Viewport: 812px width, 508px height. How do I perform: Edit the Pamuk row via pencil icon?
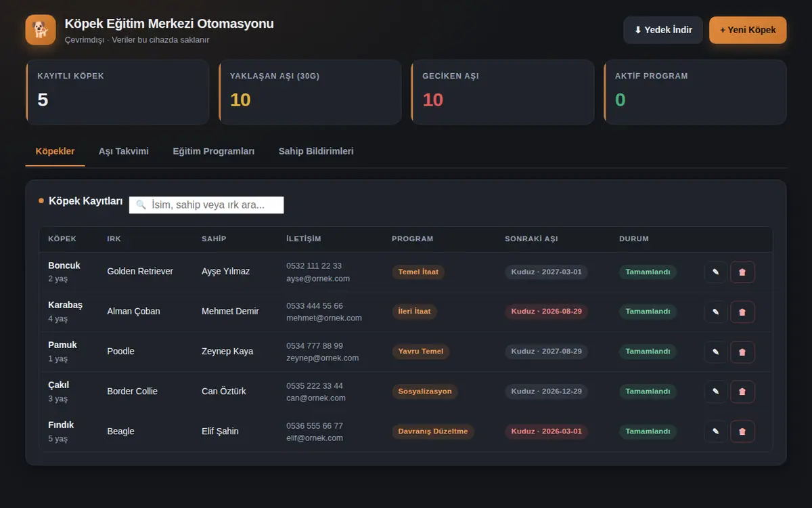[x=716, y=352]
